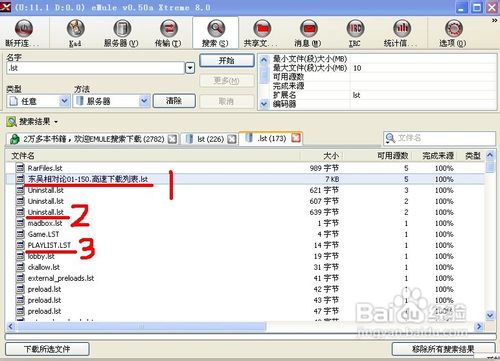
Task: Open the Kad network toolbar icon
Action: [75, 29]
